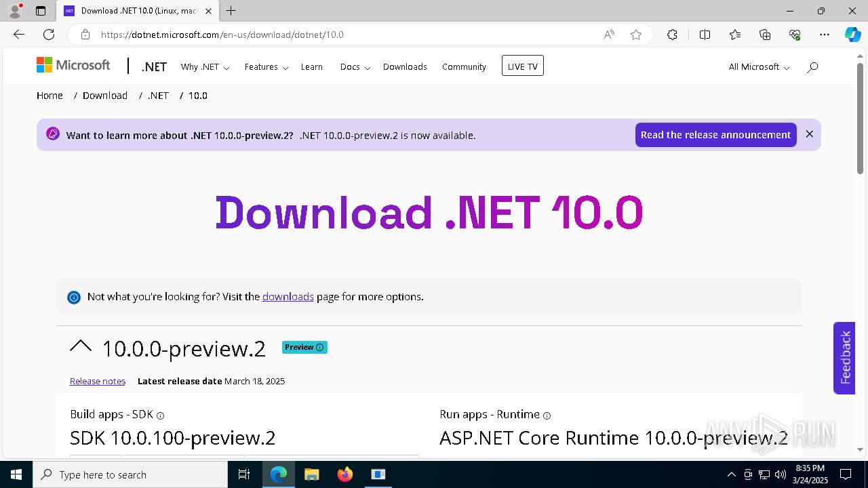Image resolution: width=868 pixels, height=488 pixels.
Task: Close the Download .NET 10.0 tab
Action: tap(208, 11)
